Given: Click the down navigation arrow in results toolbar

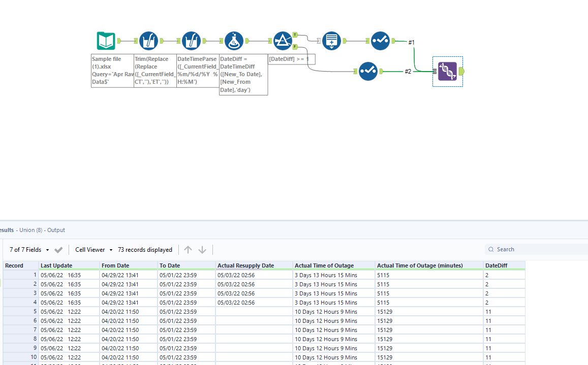Looking at the screenshot, I should (x=202, y=249).
